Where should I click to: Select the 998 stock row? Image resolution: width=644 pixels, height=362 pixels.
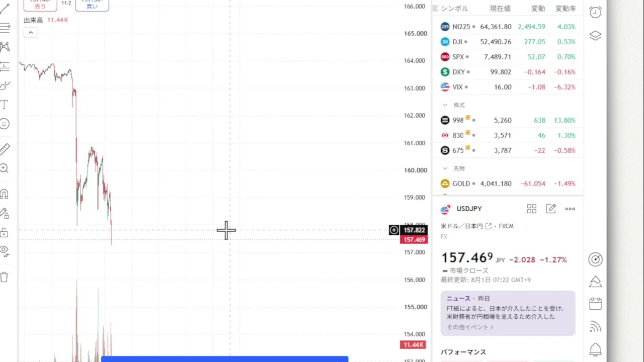coord(508,120)
